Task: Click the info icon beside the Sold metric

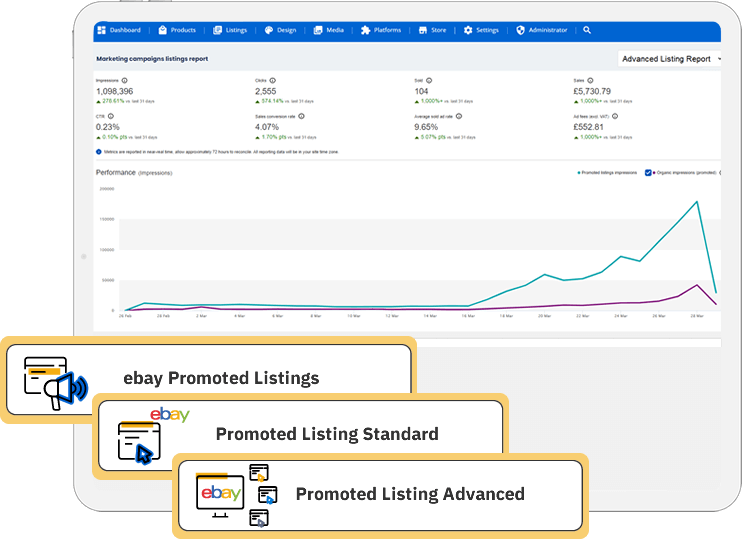Action: click(x=429, y=80)
